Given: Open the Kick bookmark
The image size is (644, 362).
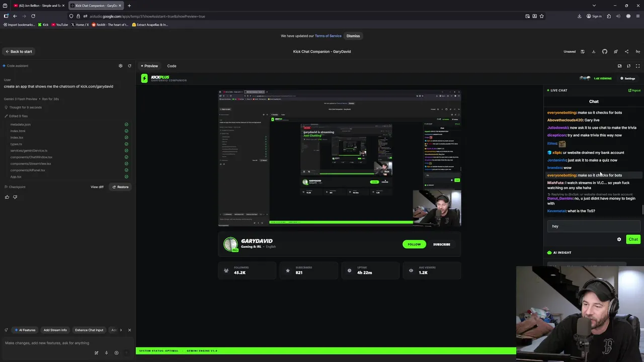Looking at the screenshot, I should coord(43,25).
